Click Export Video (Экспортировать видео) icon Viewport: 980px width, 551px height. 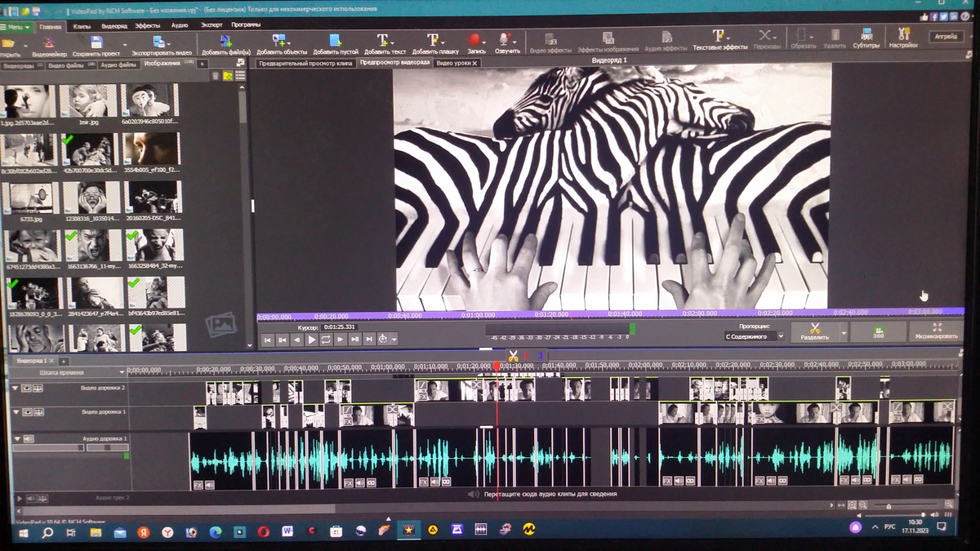point(160,41)
